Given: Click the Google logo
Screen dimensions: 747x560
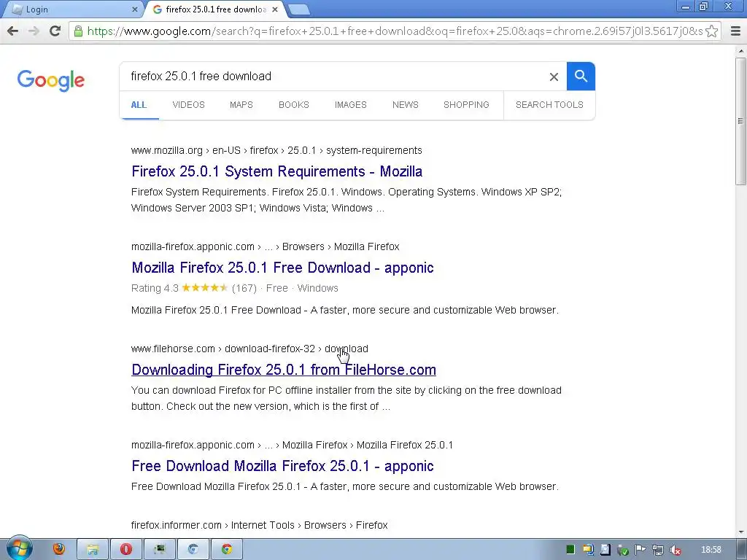Looking at the screenshot, I should click(50, 80).
